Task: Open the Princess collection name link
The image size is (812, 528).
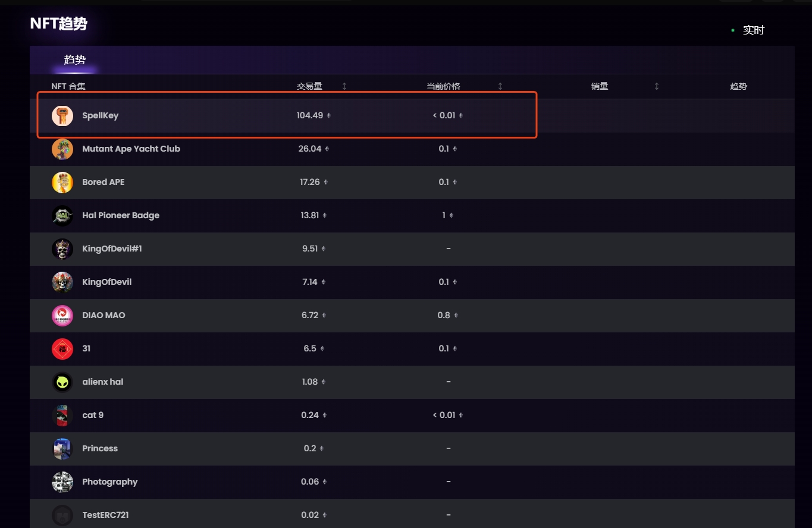Action: pos(100,448)
